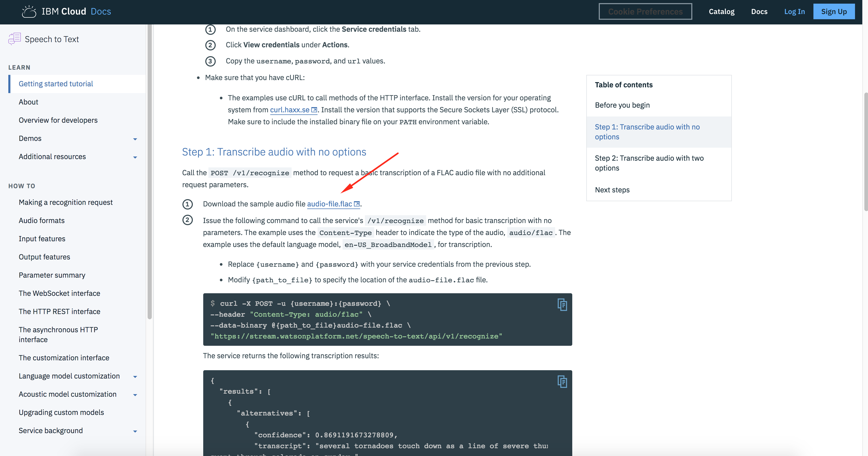Click the Speech to Text service icon
Viewport: 868px width, 456px height.
tap(15, 39)
